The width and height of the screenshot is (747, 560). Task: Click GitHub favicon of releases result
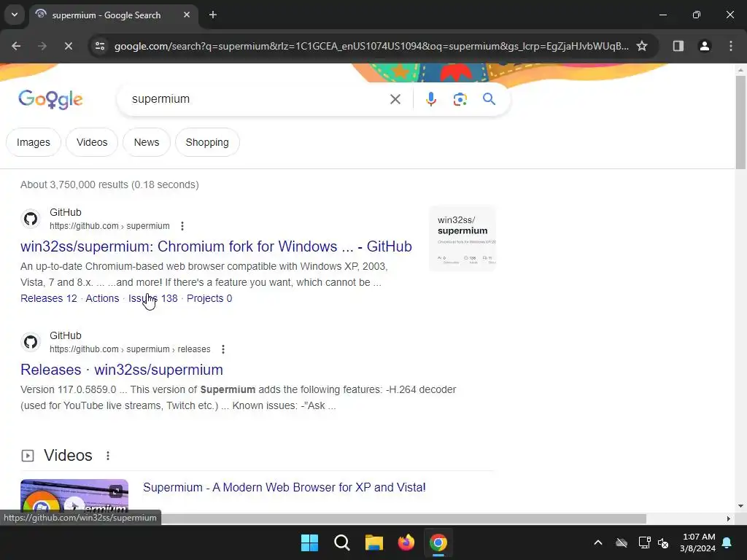pyautogui.click(x=31, y=343)
